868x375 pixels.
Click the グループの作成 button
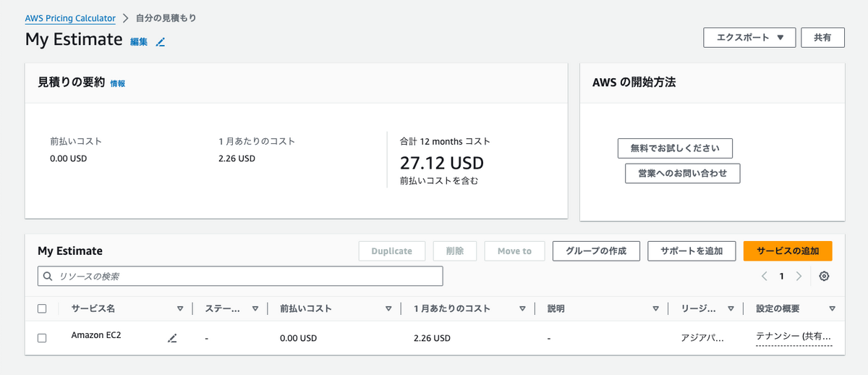tap(596, 251)
